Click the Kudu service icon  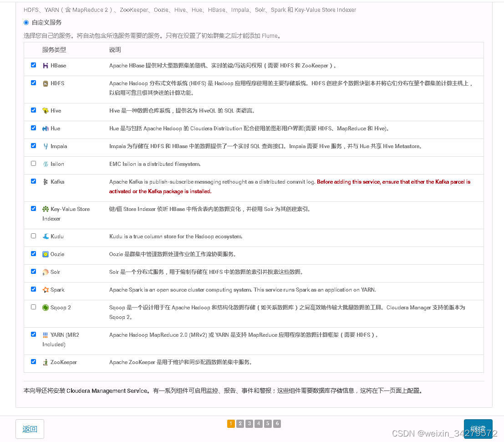46,236
